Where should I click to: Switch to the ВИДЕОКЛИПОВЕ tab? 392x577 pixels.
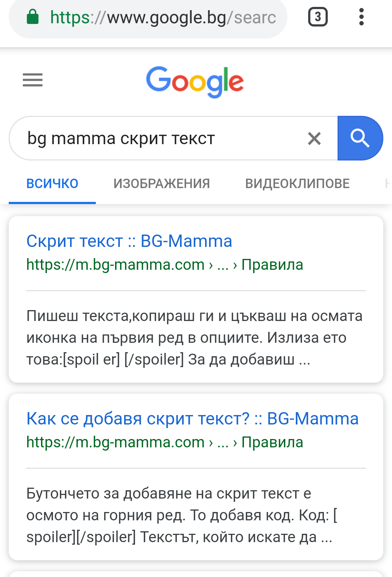click(x=297, y=184)
